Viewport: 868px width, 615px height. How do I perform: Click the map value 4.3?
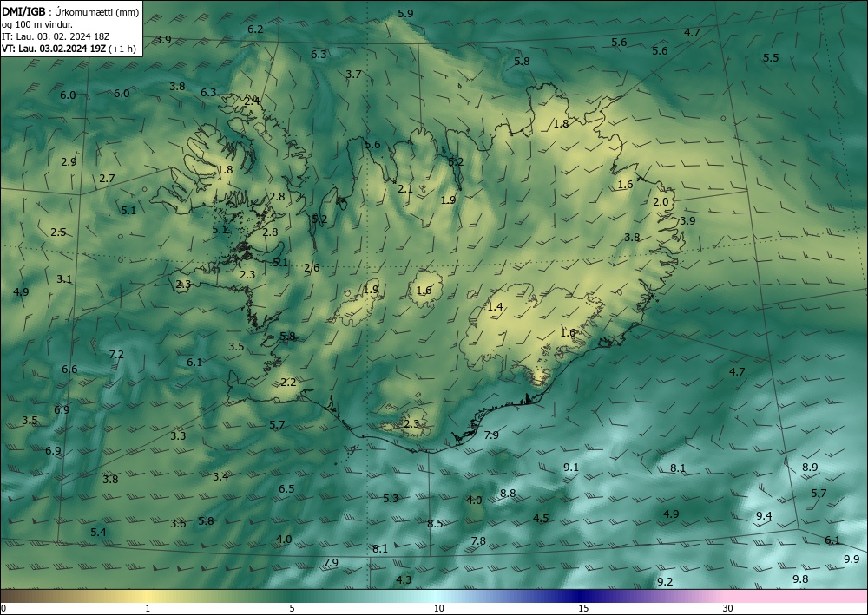pyautogui.click(x=404, y=579)
